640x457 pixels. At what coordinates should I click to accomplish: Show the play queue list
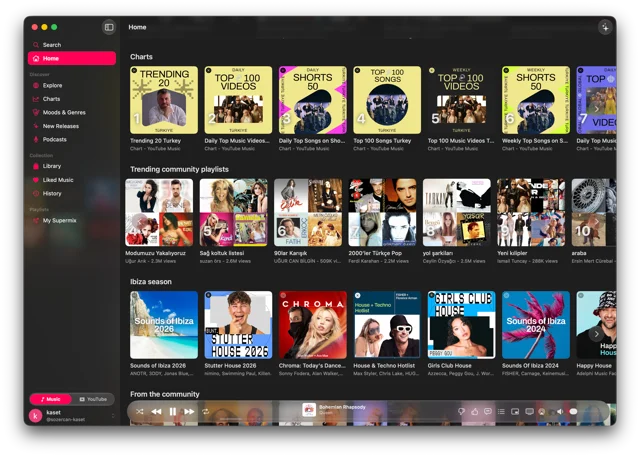(x=501, y=412)
